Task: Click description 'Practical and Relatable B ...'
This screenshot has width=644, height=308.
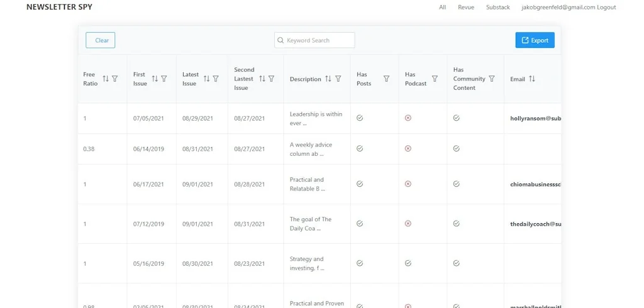Action: click(x=307, y=184)
